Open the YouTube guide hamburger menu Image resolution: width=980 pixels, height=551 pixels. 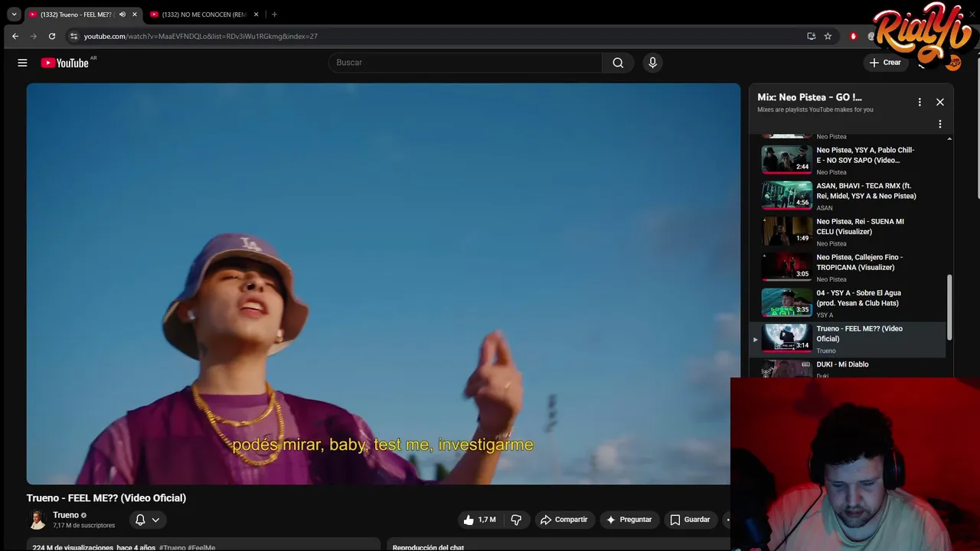pos(22,63)
